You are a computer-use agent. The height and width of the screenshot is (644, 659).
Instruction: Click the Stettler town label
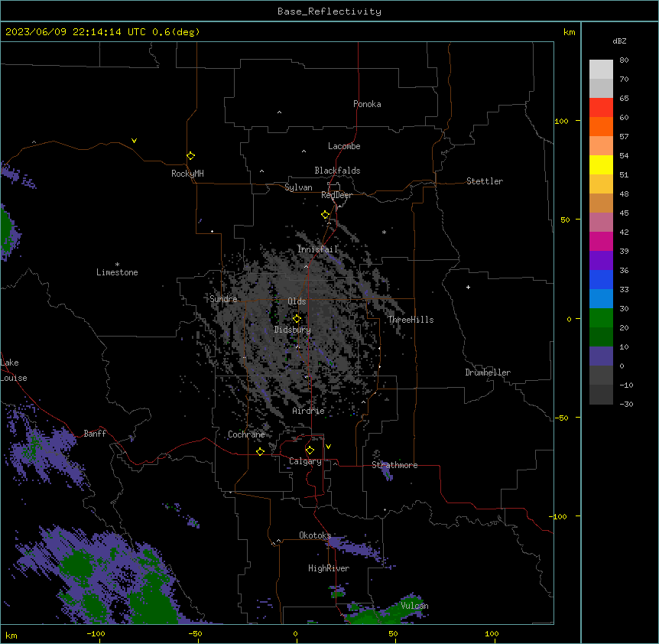(x=485, y=181)
